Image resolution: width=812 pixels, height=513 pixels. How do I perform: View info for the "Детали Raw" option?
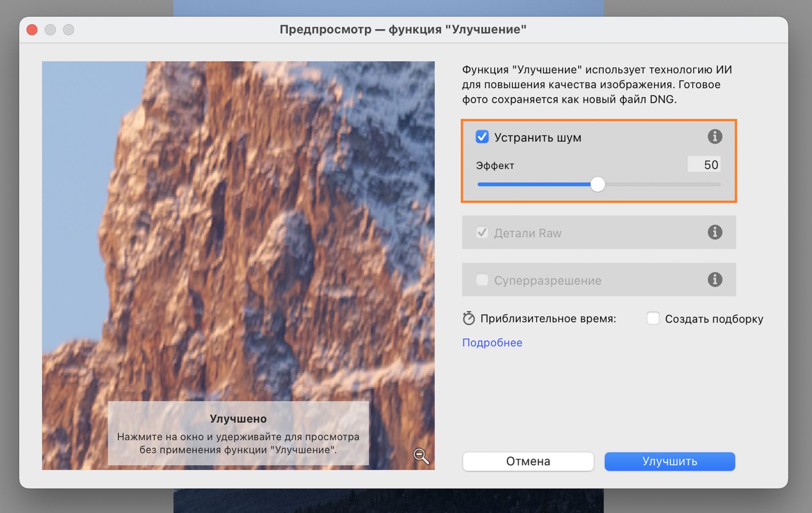[x=715, y=232]
